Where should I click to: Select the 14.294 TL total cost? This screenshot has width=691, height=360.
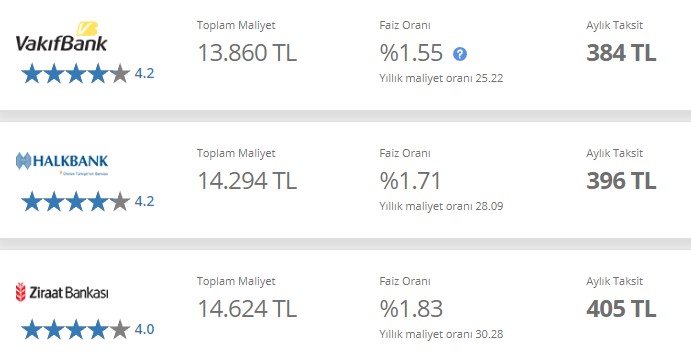click(x=247, y=181)
